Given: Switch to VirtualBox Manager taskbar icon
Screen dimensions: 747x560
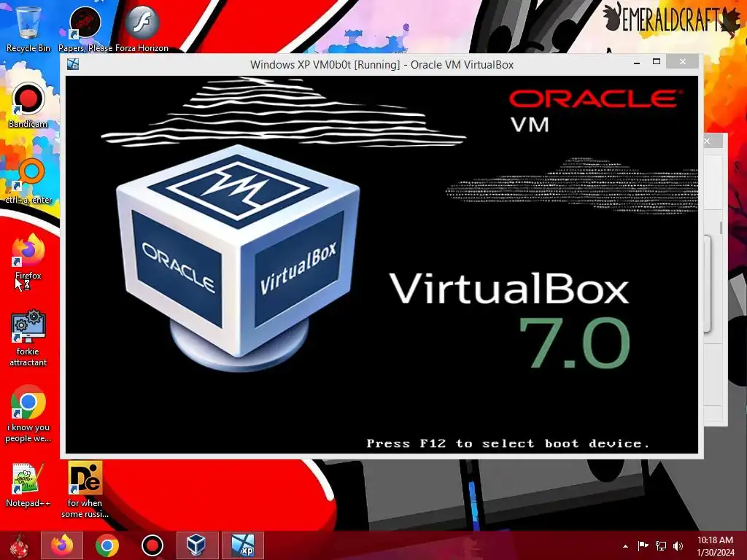Looking at the screenshot, I should coord(197,545).
